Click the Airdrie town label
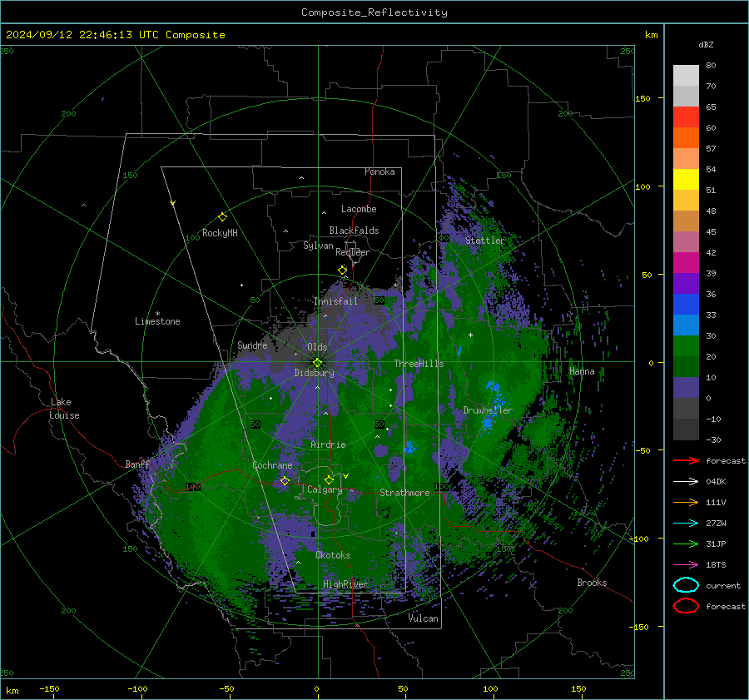 pos(328,444)
